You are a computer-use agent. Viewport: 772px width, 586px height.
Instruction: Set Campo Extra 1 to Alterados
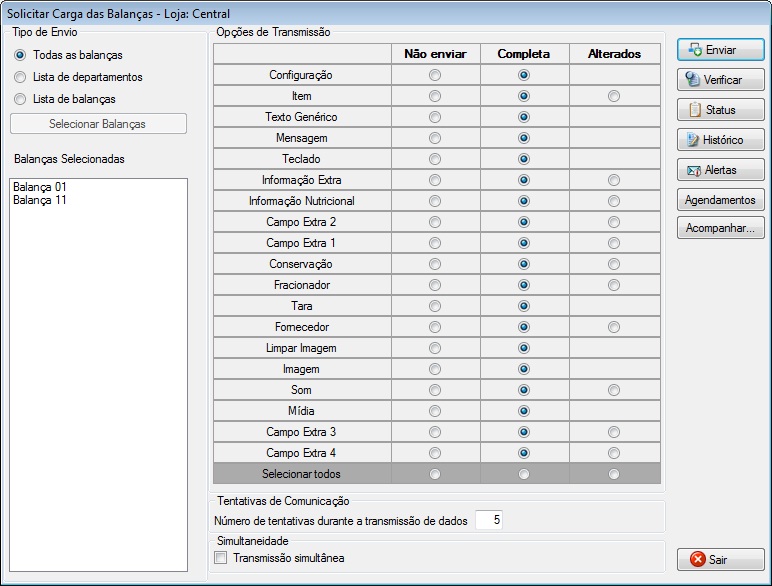(x=613, y=243)
